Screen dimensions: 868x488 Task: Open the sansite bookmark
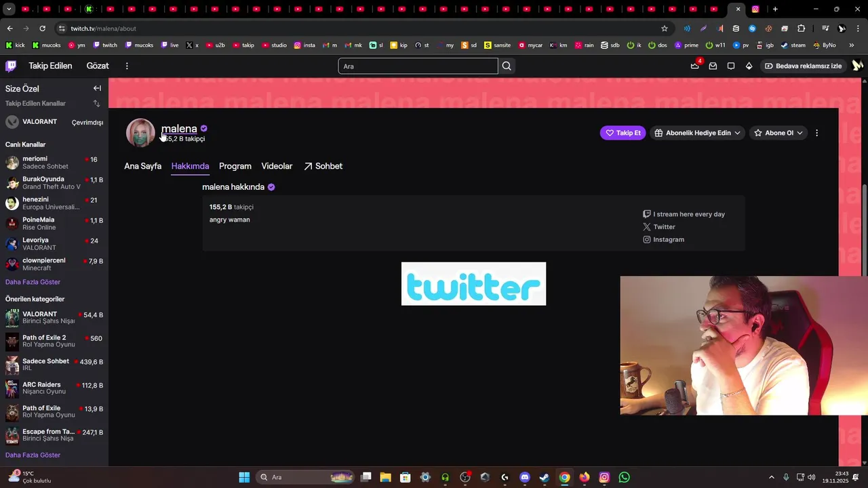498,45
